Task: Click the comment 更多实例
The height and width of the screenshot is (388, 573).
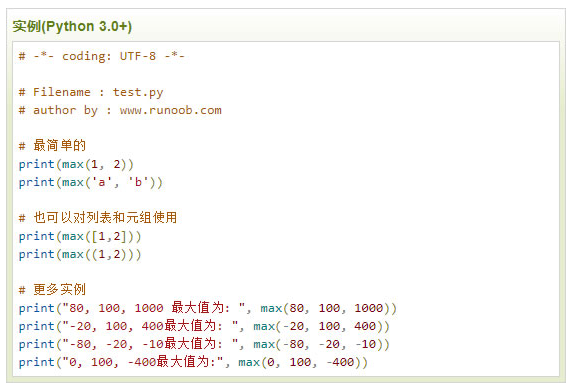Action: [52, 289]
